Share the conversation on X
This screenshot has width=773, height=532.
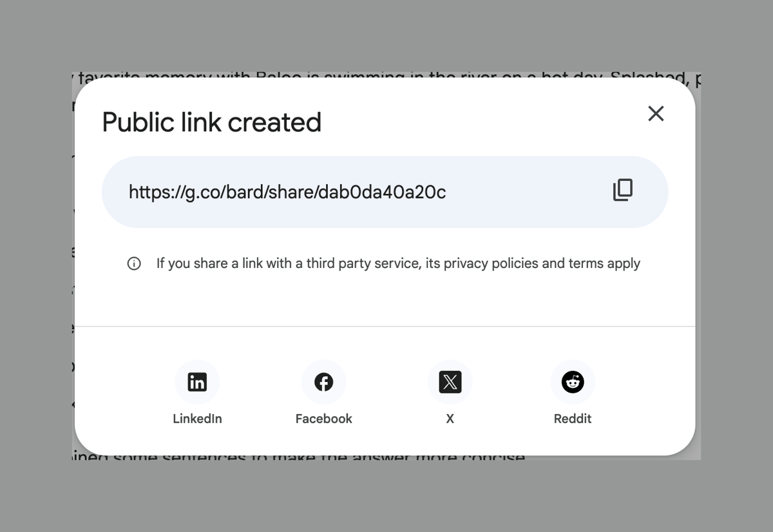[450, 382]
